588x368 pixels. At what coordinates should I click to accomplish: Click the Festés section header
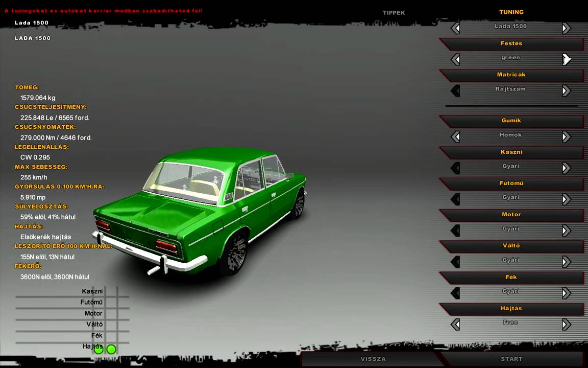click(x=511, y=43)
